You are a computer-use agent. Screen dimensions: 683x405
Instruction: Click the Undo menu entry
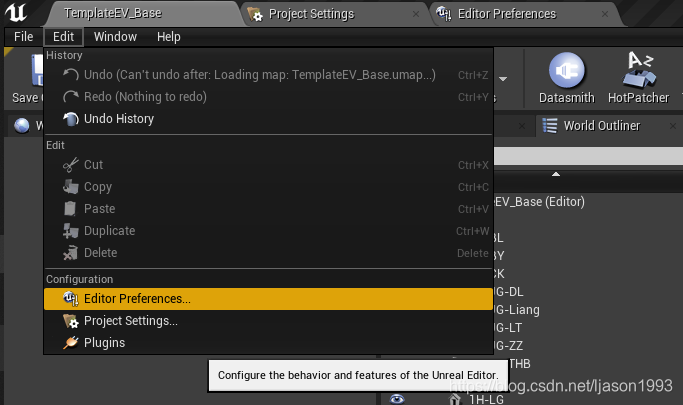click(268, 75)
